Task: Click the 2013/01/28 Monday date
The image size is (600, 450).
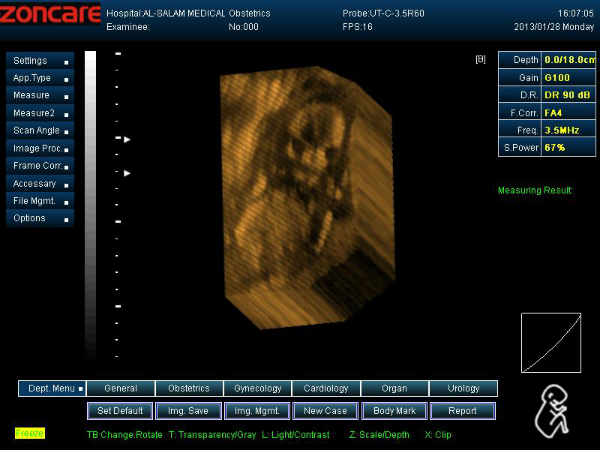Action: coord(554,27)
